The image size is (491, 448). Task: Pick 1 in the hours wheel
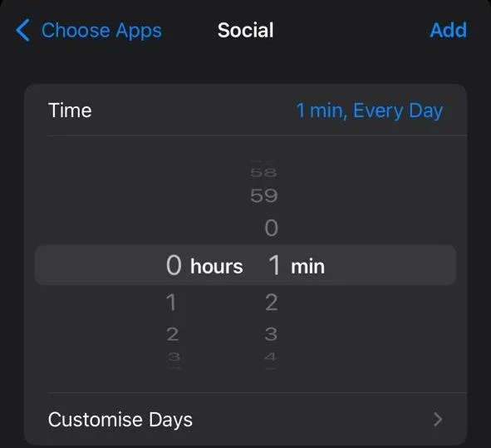pyautogui.click(x=171, y=303)
